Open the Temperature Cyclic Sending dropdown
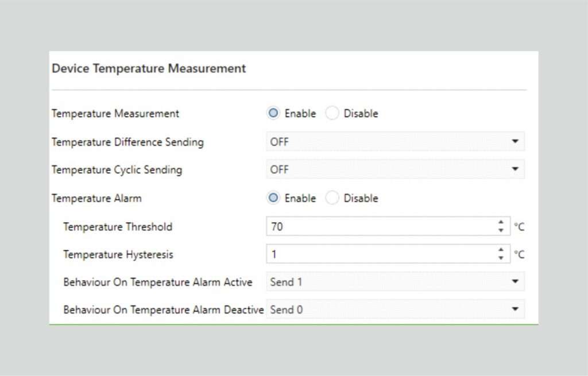 [x=395, y=169]
